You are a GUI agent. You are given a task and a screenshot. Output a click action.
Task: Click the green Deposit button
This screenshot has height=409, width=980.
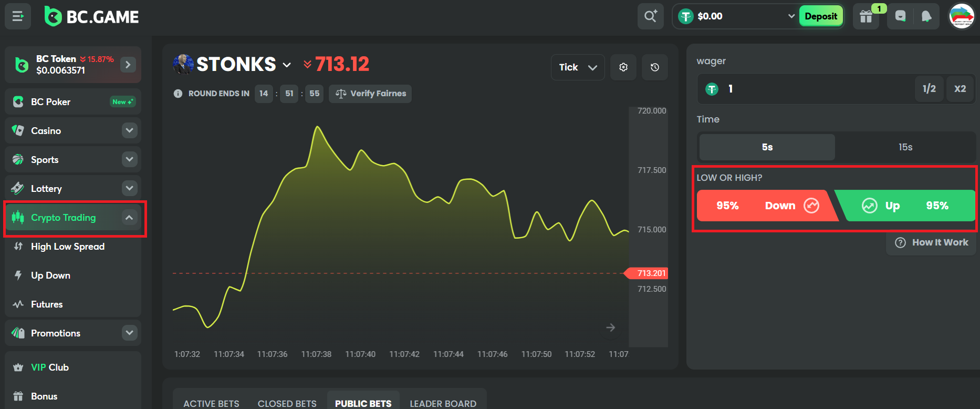[821, 16]
